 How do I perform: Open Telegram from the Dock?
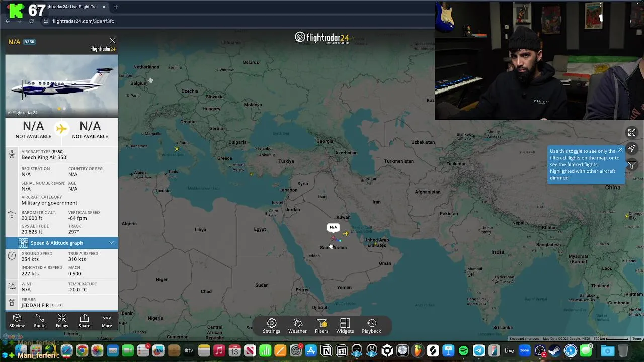tap(479, 351)
